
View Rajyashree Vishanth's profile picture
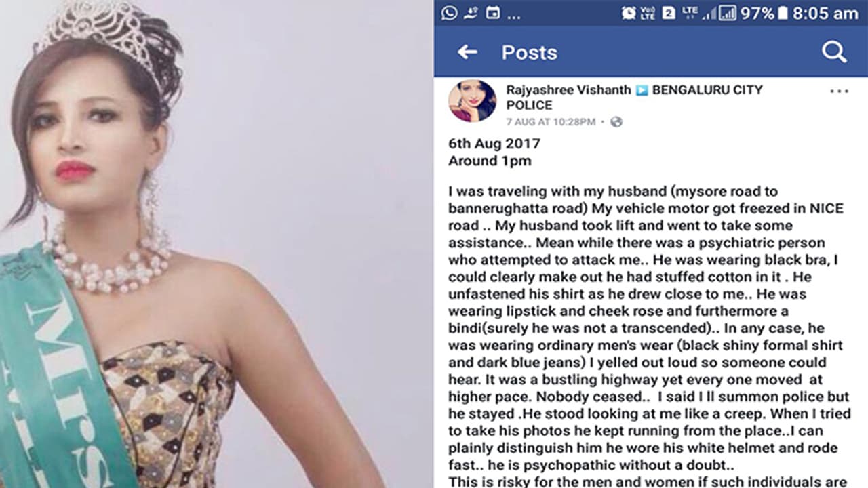[x=472, y=101]
